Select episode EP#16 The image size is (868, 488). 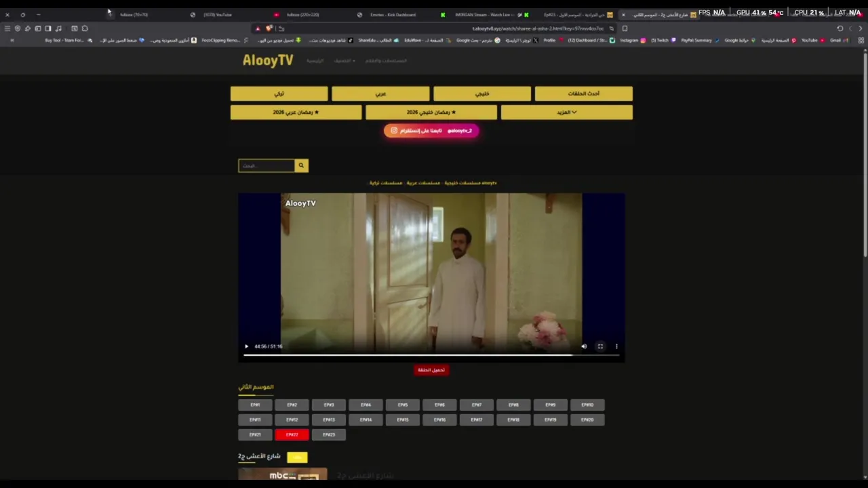[439, 420]
